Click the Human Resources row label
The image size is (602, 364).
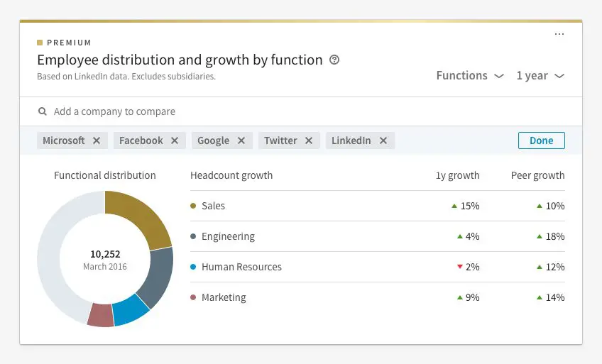click(241, 267)
